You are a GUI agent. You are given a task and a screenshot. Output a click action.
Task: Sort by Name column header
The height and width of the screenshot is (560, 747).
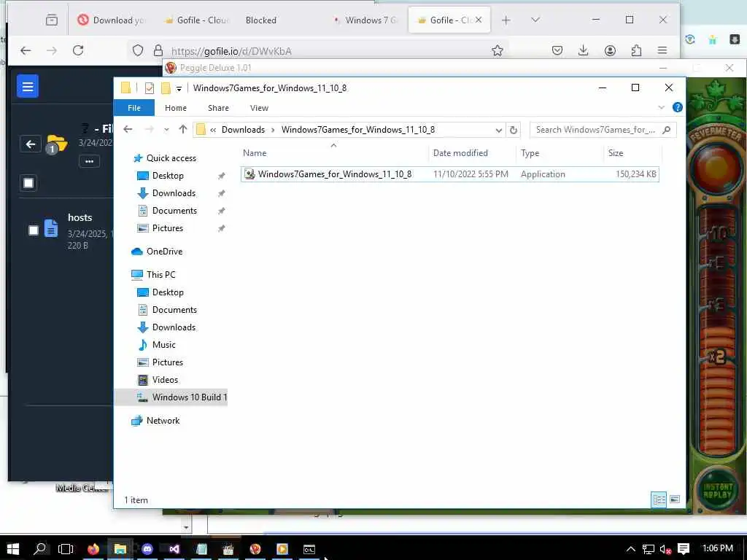pyautogui.click(x=333, y=153)
